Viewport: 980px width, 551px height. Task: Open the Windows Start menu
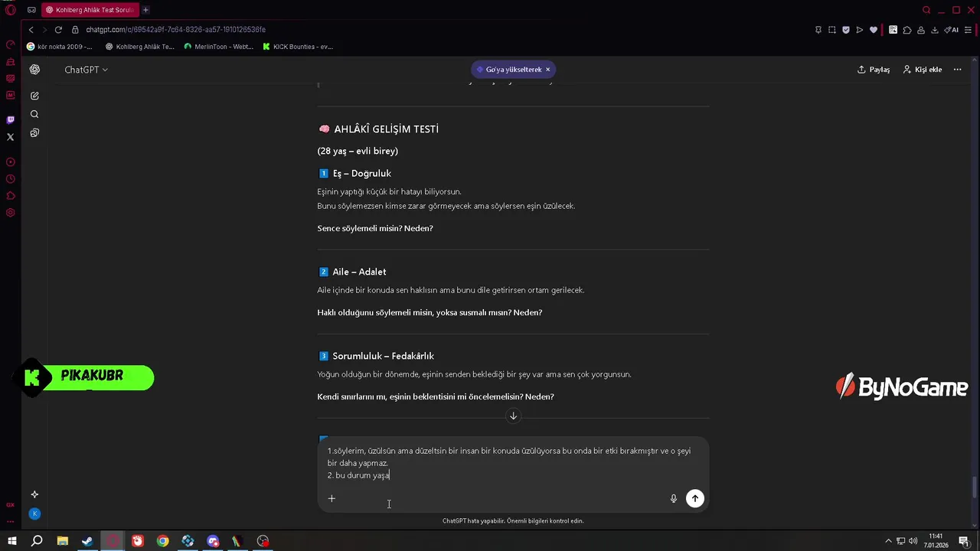[12, 541]
